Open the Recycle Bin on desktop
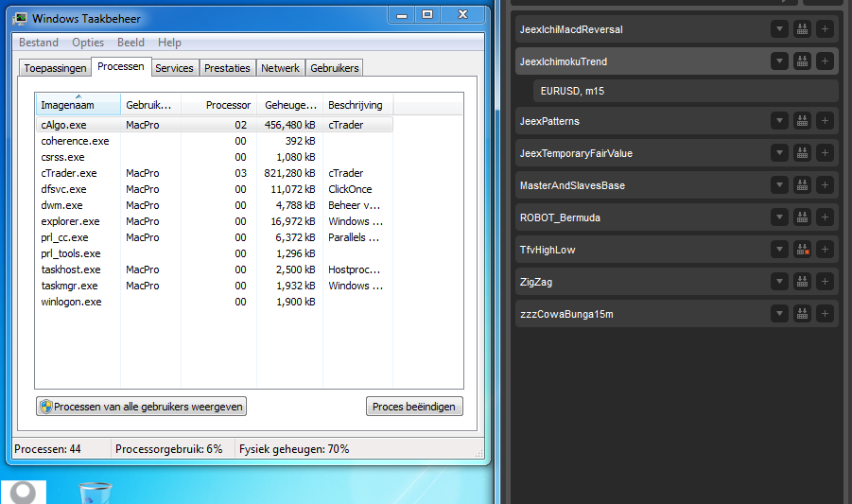 96,494
